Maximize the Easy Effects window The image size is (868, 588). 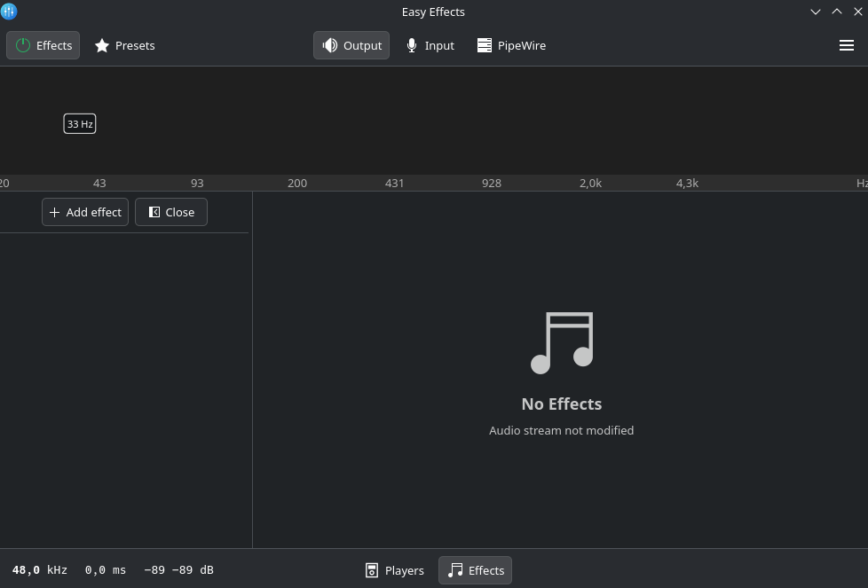click(x=837, y=12)
